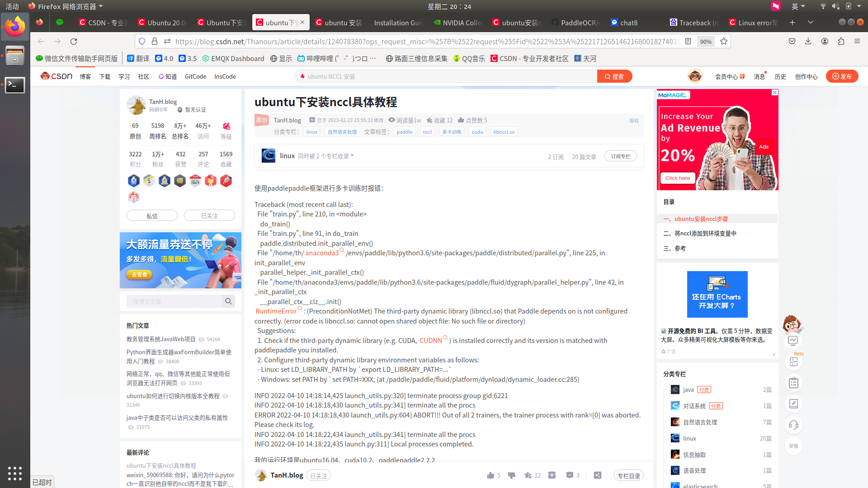
Task: Click the nccl article tag
Action: tap(427, 132)
